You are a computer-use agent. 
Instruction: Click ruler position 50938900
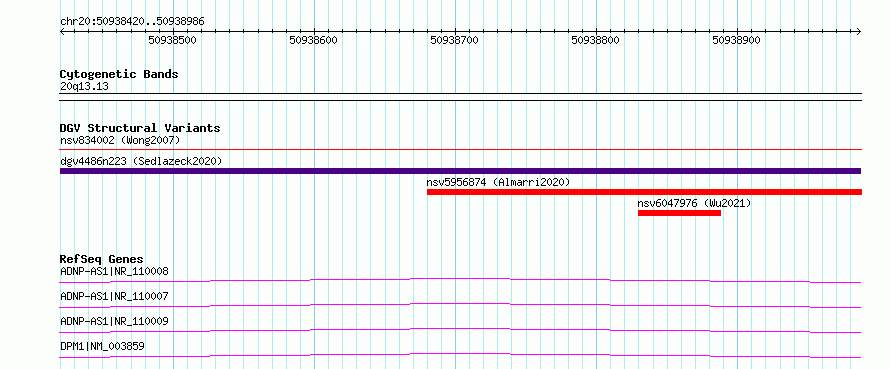coord(737,40)
